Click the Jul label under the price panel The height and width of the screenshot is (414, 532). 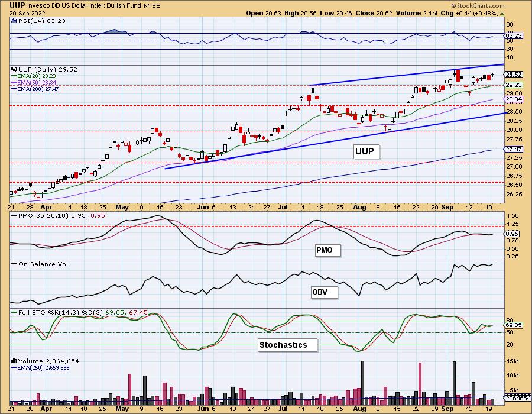pyautogui.click(x=283, y=208)
